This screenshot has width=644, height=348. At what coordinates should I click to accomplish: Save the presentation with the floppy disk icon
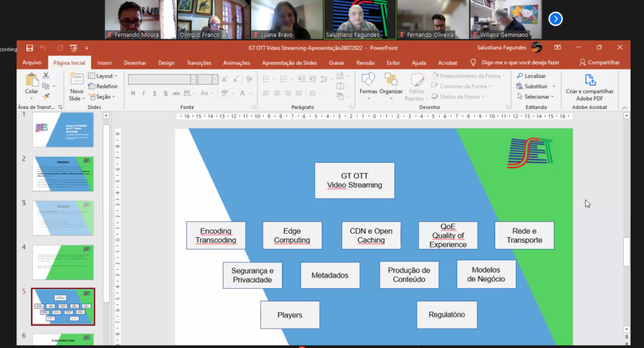pos(30,48)
